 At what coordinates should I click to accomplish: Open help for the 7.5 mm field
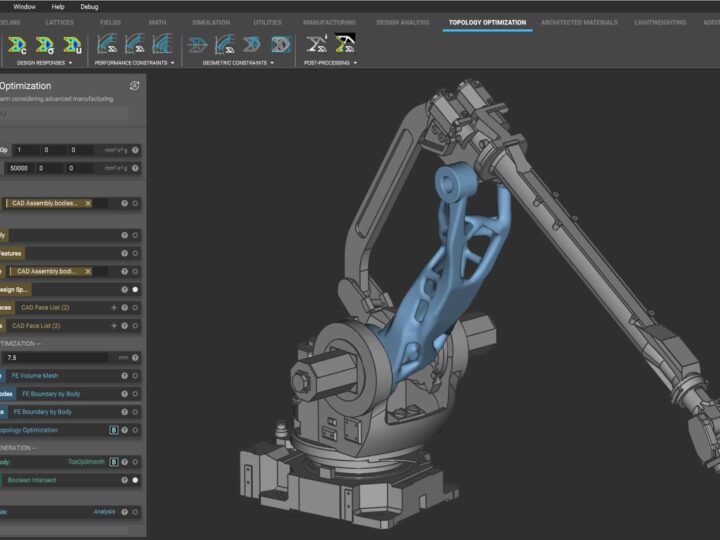(x=135, y=358)
